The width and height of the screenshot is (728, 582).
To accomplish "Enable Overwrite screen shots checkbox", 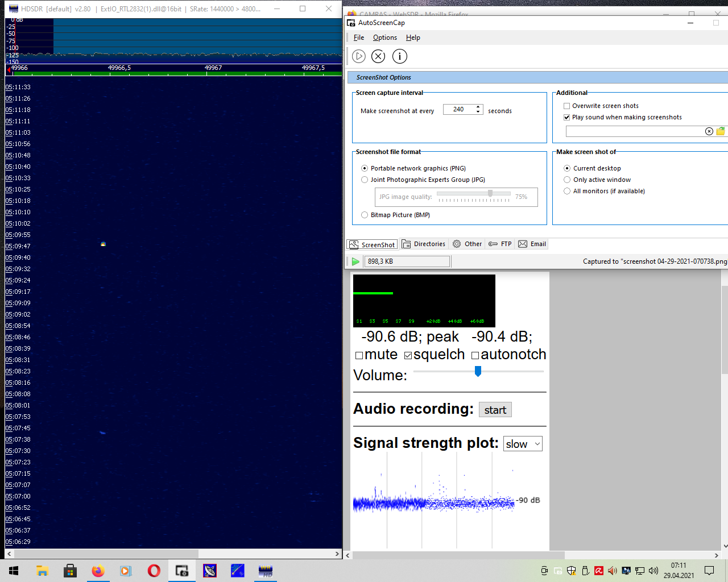I will (x=566, y=106).
